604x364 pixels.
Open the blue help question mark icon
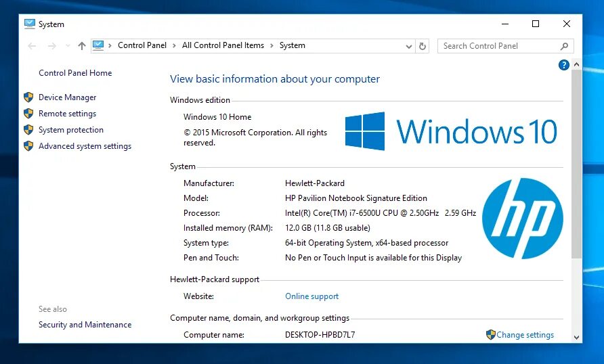click(x=564, y=65)
